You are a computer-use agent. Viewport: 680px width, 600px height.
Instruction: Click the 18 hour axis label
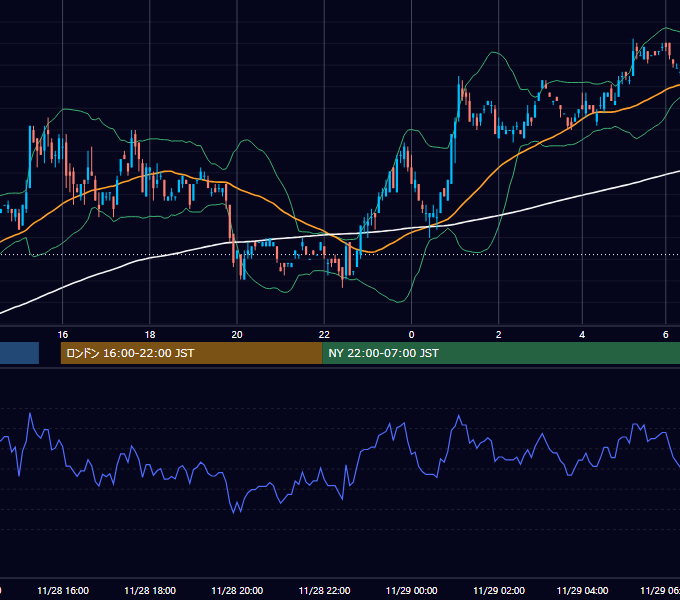150,335
